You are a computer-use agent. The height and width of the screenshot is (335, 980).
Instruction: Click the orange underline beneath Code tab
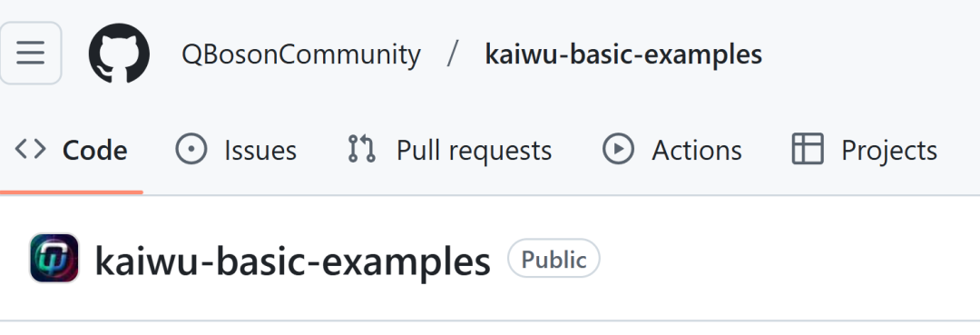pyautogui.click(x=72, y=192)
